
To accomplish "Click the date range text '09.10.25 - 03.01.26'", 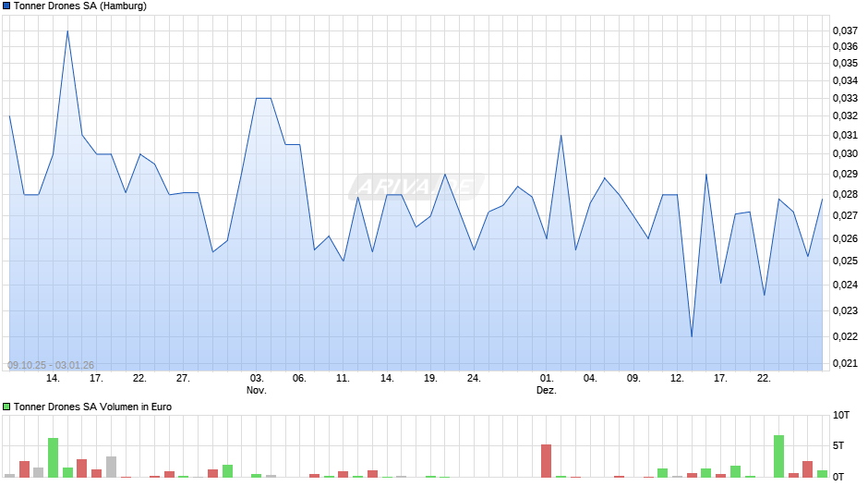I will click(51, 365).
